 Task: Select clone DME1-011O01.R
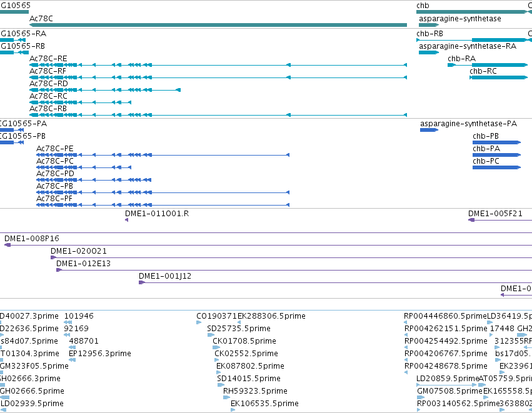click(x=126, y=220)
